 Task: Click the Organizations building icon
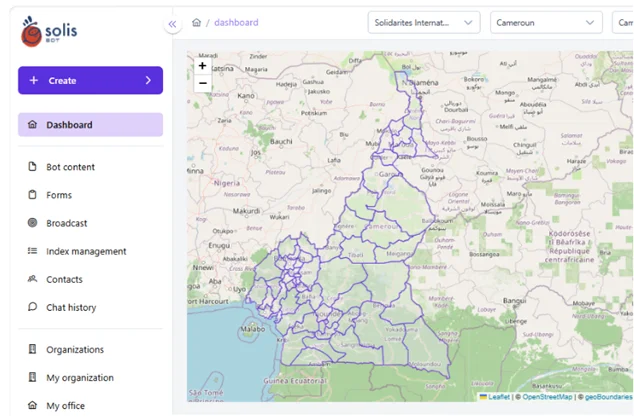32,349
